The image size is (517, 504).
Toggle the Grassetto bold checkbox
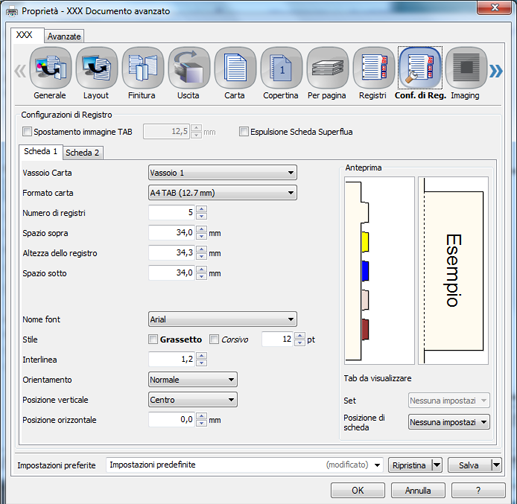click(153, 339)
